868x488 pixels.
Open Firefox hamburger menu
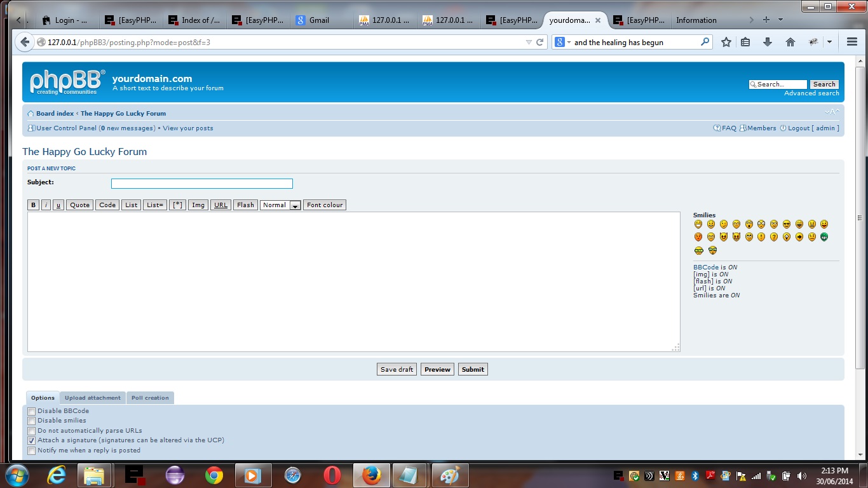[852, 42]
